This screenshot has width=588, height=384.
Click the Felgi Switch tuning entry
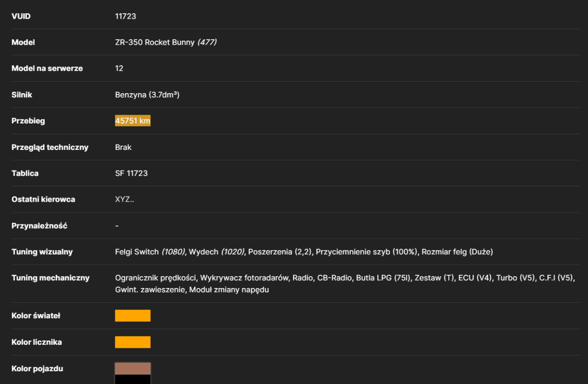(150, 252)
